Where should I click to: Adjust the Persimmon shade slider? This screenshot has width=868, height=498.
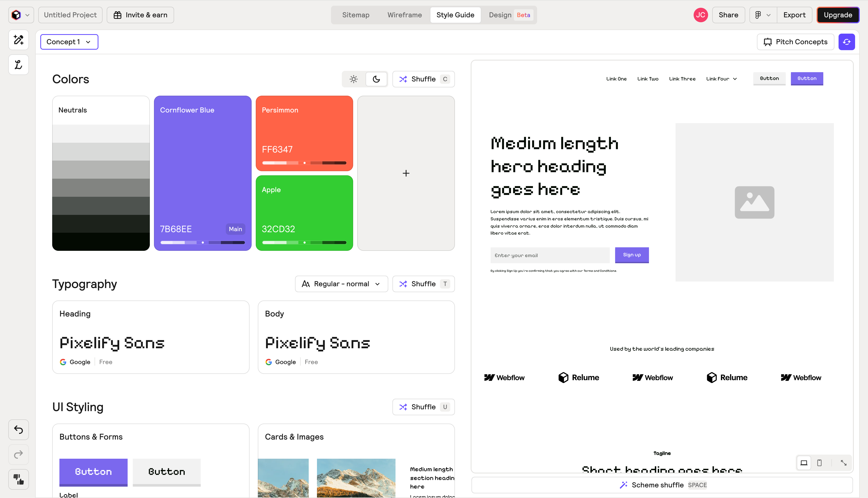[x=304, y=163]
